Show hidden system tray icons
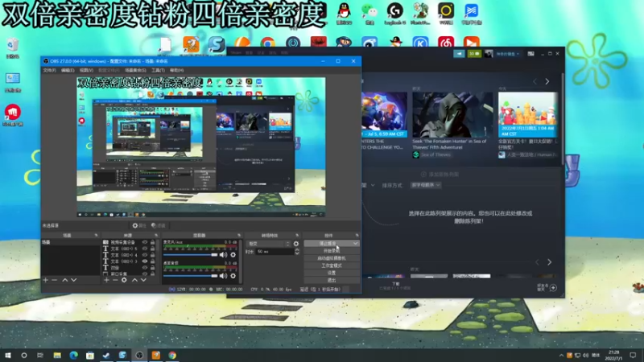The image size is (644, 362). [x=561, y=355]
